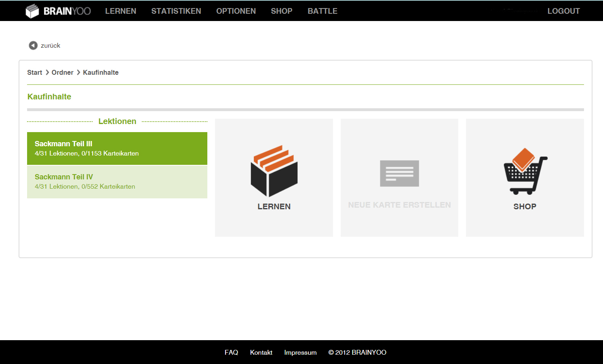The height and width of the screenshot is (364, 603).
Task: Navigate to Ordner in the breadcrumb
Action: [62, 73]
